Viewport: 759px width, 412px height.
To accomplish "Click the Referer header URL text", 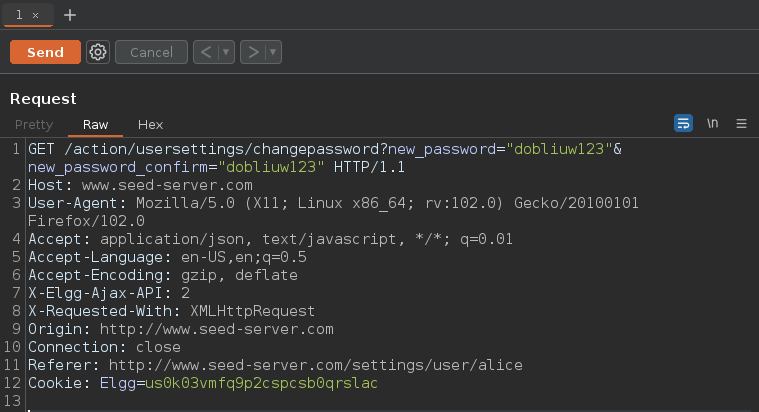I will (x=315, y=365).
